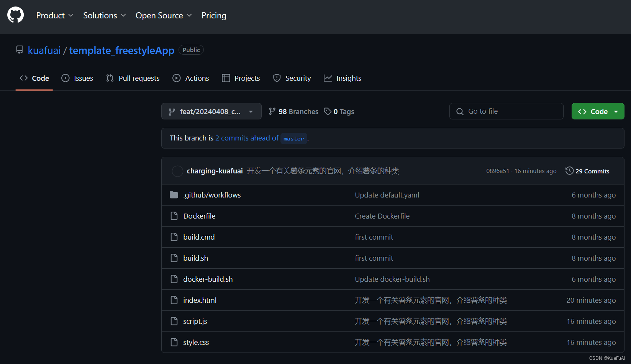The width and height of the screenshot is (631, 364).
Task: Click the file icon beside build.cmd
Action: point(174,237)
